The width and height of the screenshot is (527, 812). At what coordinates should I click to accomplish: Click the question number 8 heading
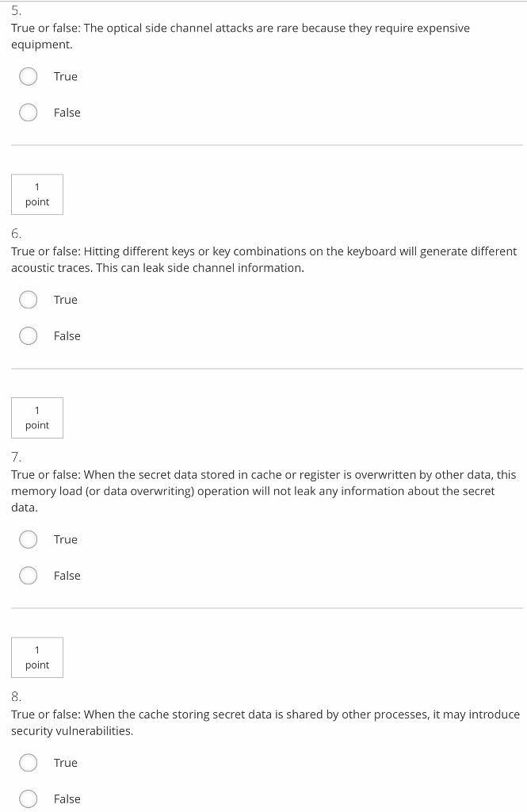click(x=16, y=697)
